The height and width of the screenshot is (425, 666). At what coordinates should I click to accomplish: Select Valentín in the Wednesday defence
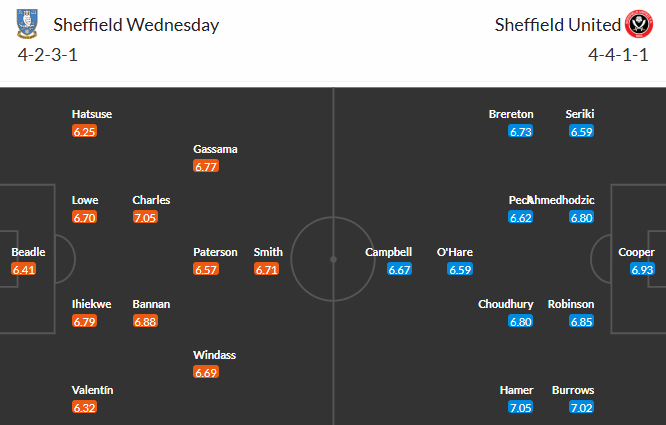point(92,390)
